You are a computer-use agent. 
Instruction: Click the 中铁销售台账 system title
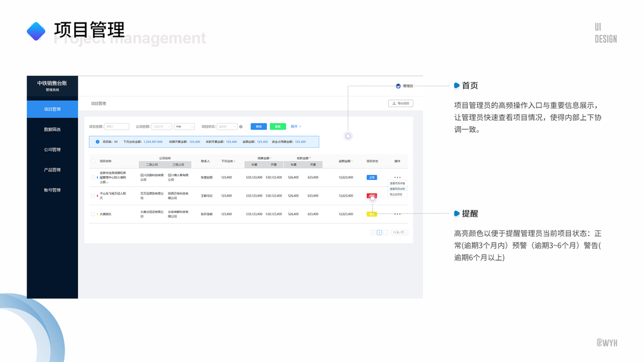click(x=52, y=83)
